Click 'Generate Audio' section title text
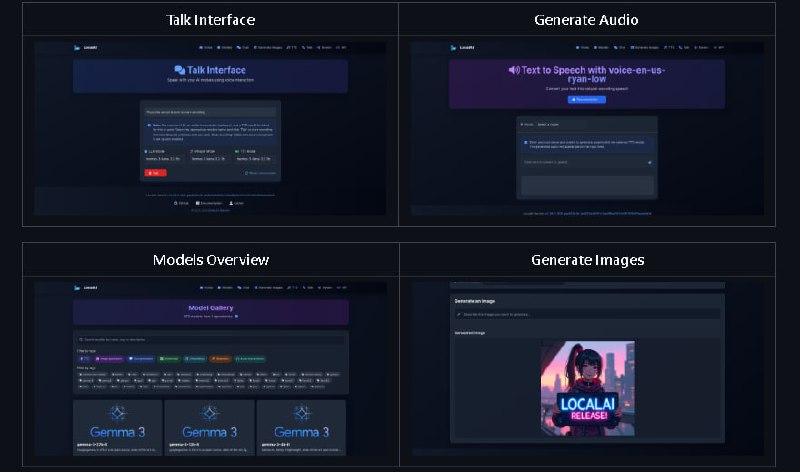The image size is (800, 472). tap(586, 20)
